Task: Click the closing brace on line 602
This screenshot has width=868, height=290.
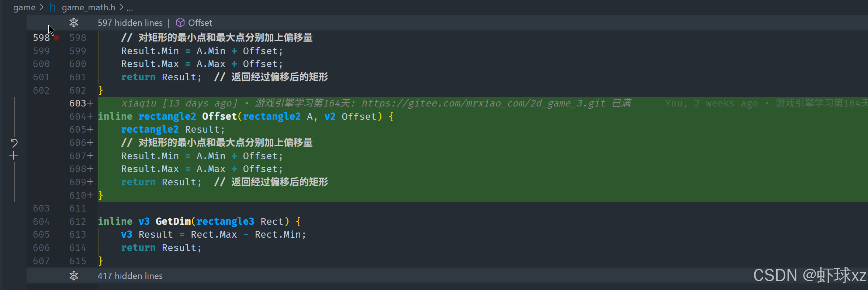Action: [x=100, y=90]
